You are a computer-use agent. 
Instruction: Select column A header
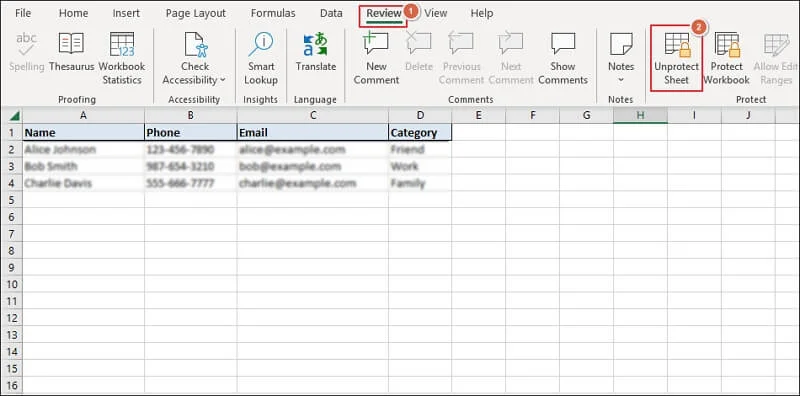[x=83, y=116]
